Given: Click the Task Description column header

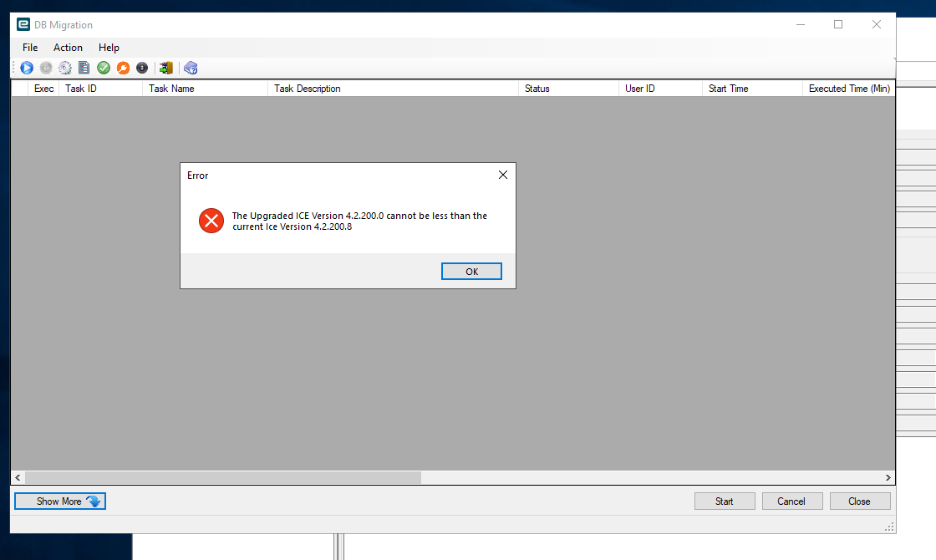Looking at the screenshot, I should [394, 89].
